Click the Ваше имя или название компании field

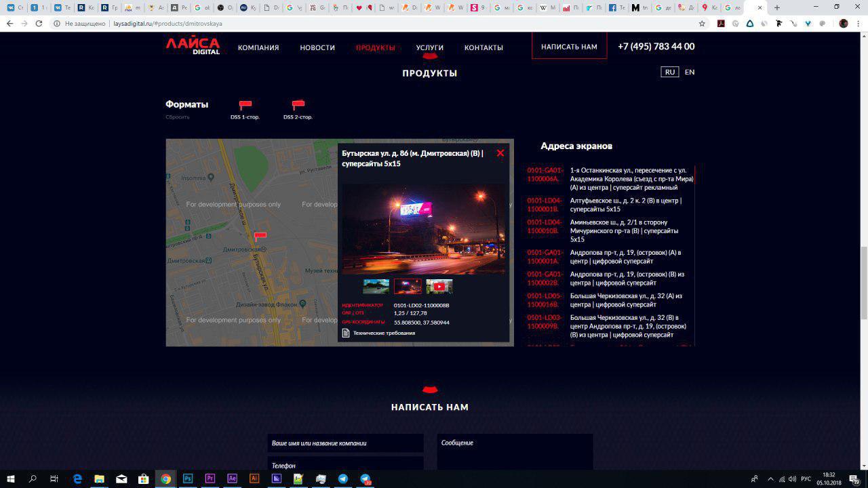[345, 443]
